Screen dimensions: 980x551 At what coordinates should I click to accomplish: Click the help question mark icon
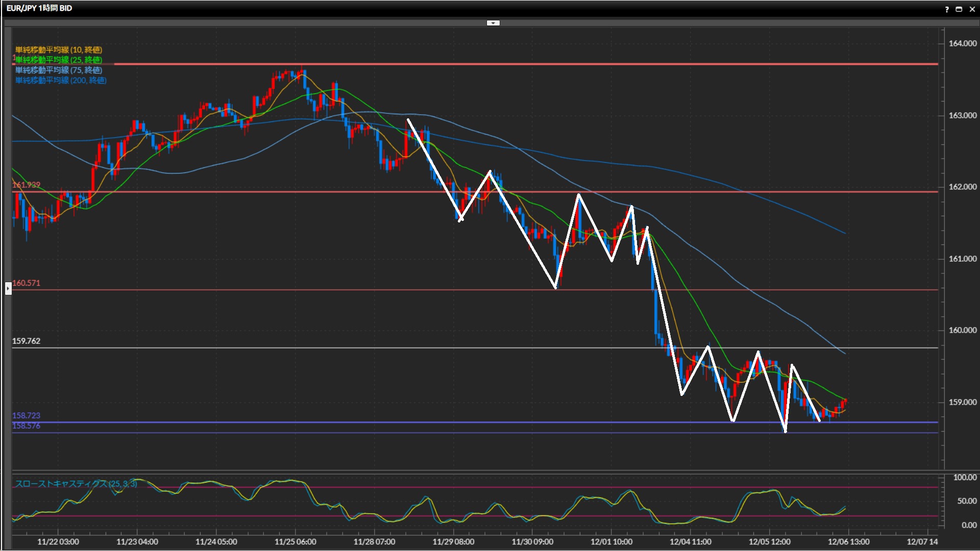pos(947,9)
